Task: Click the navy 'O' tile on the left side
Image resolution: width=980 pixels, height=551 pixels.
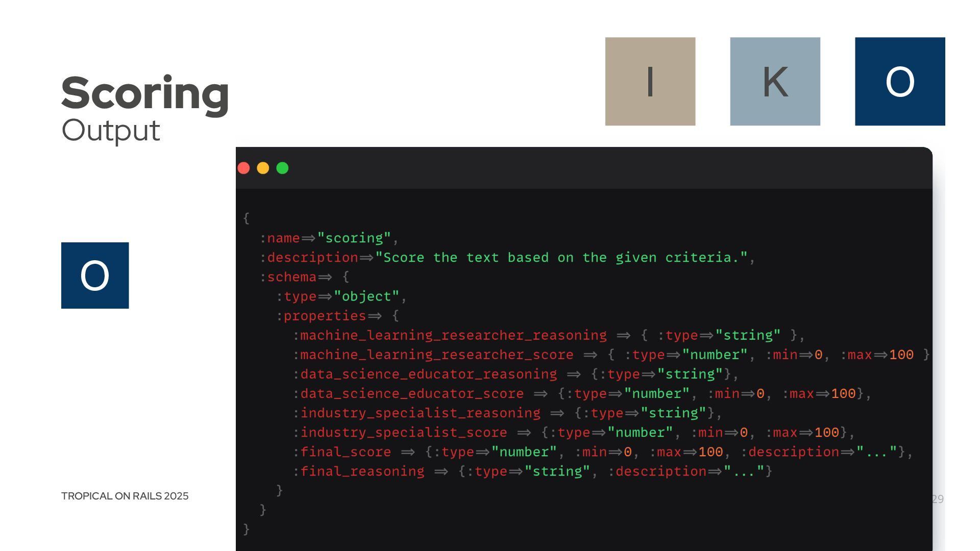Action: pos(95,275)
